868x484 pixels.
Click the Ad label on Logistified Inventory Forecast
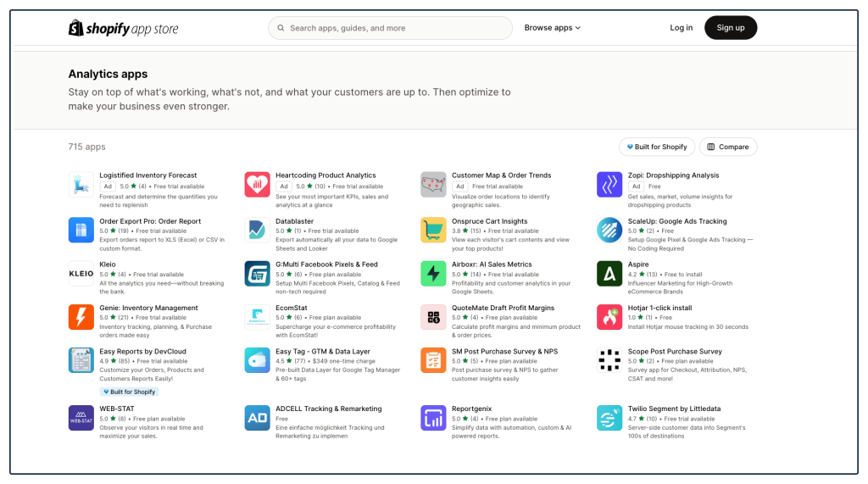tap(108, 186)
